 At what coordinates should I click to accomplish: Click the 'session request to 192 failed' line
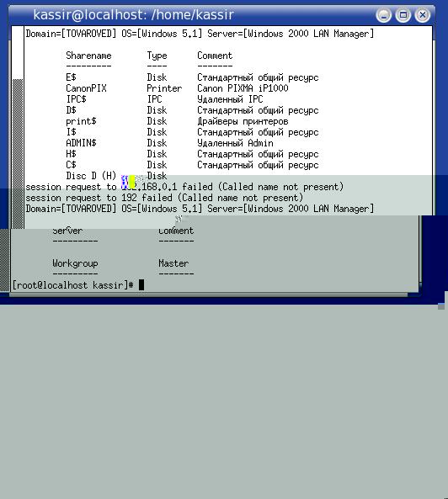[164, 198]
